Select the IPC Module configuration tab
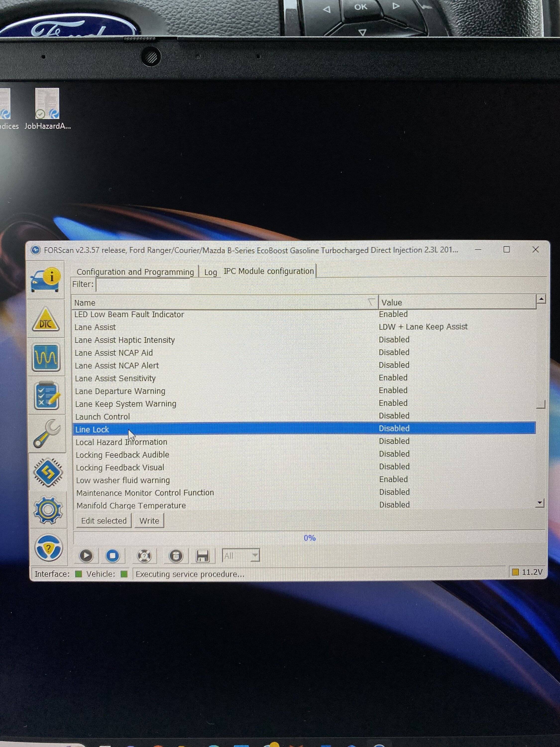 tap(269, 271)
